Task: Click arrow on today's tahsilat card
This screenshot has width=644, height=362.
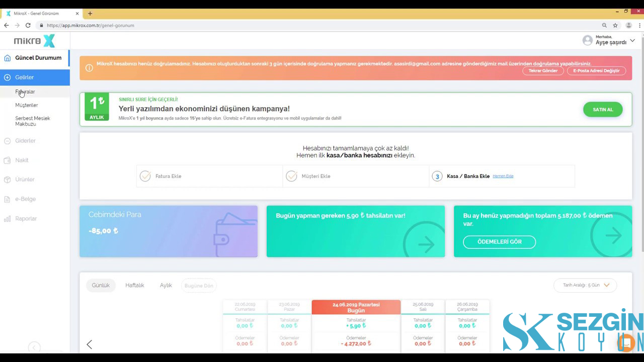Action: (x=426, y=244)
